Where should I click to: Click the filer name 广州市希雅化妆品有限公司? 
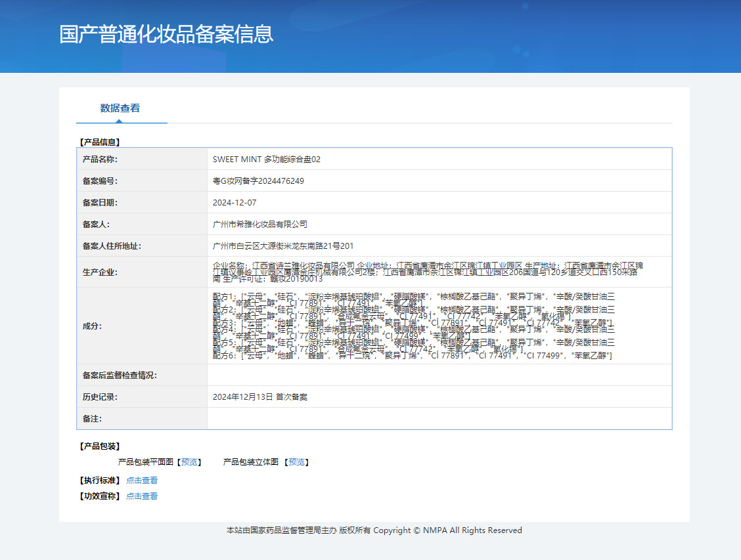tap(260, 225)
